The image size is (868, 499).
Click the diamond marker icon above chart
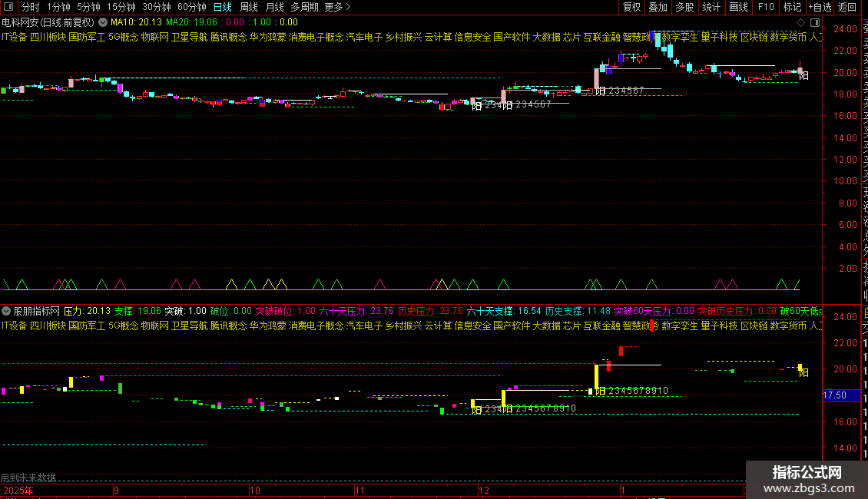pyautogui.click(x=800, y=23)
